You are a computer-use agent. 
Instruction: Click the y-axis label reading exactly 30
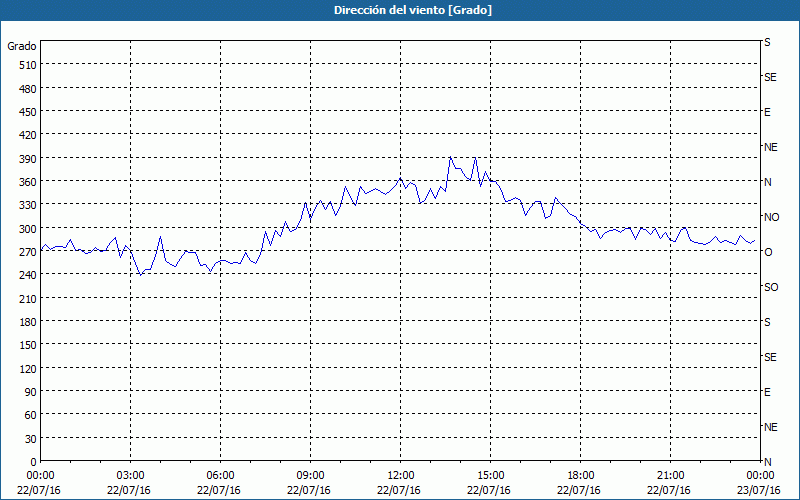(x=31, y=439)
